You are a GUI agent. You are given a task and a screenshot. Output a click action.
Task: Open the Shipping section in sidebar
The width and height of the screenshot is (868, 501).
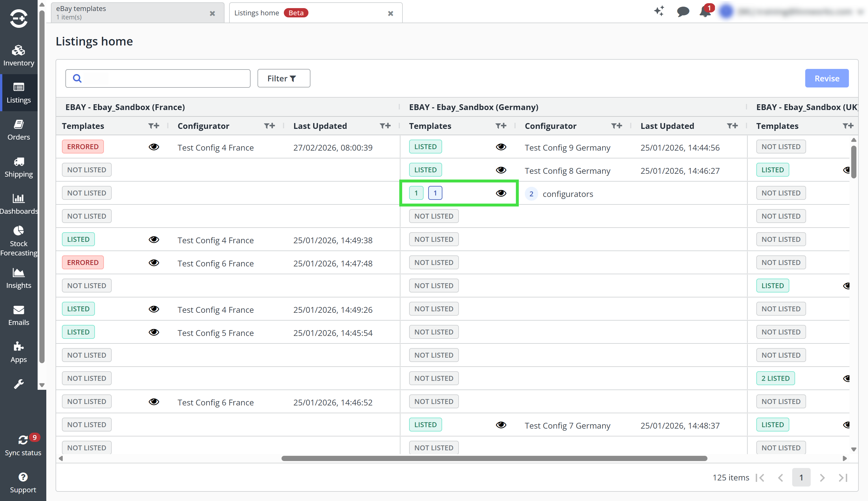point(19,167)
